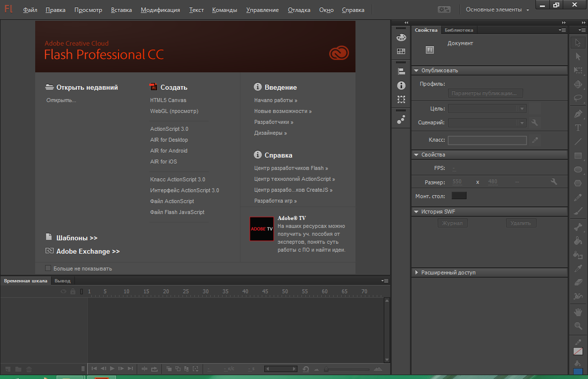Collapse the 'Свойства' section triangle
Viewport: 588px width, 379px height.
416,155
